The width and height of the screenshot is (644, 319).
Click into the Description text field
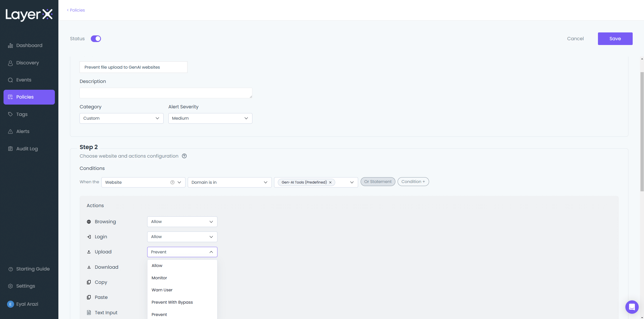[x=166, y=93]
